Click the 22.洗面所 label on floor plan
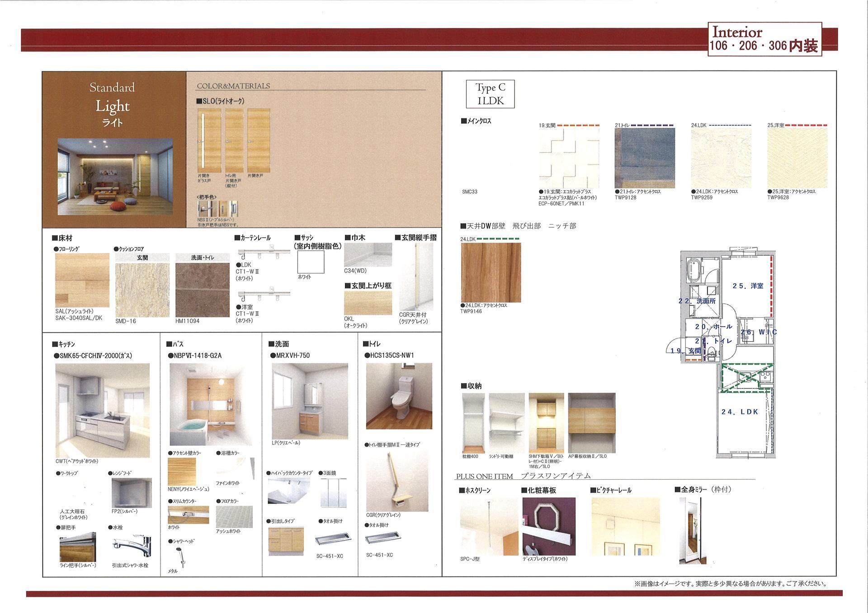The image size is (868, 613). 697,301
